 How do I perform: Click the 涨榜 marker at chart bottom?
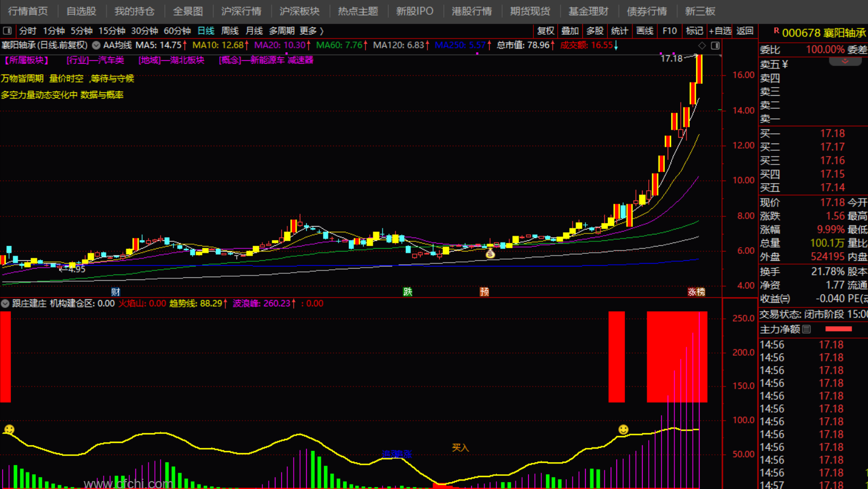(696, 292)
